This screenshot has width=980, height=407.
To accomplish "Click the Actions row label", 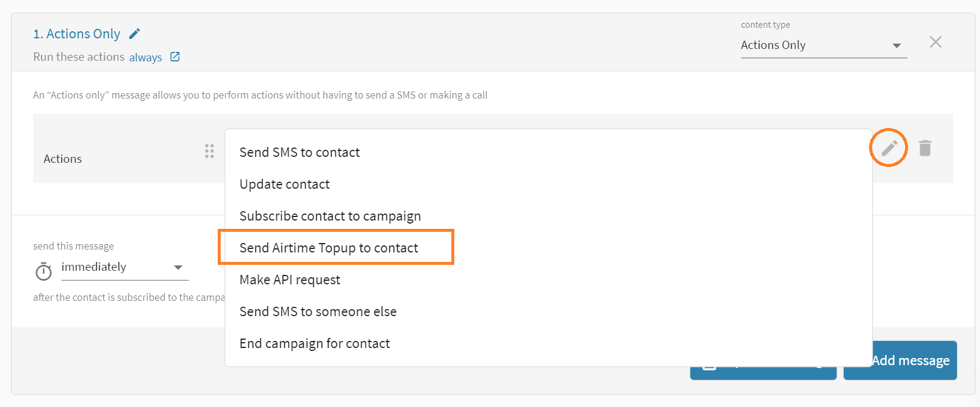I will click(63, 158).
